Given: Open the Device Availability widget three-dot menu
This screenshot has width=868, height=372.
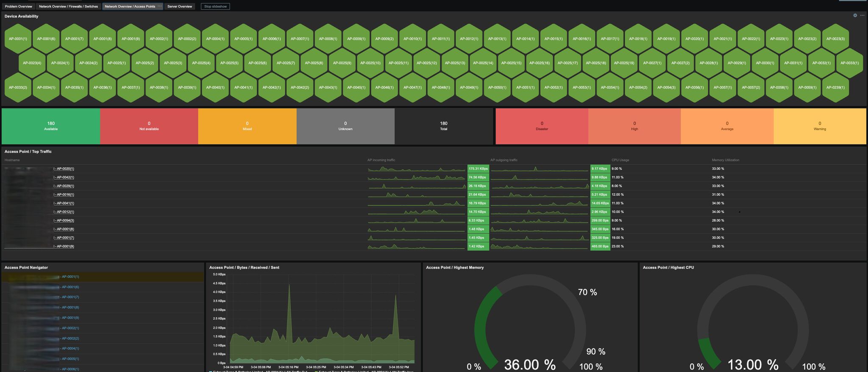Looking at the screenshot, I should (862, 15).
